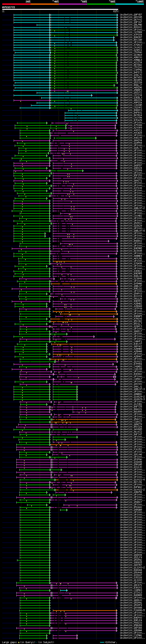146x644 pixels.
Task: Select hit UniRef100_B9HCB7
Action: [x=131, y=37]
